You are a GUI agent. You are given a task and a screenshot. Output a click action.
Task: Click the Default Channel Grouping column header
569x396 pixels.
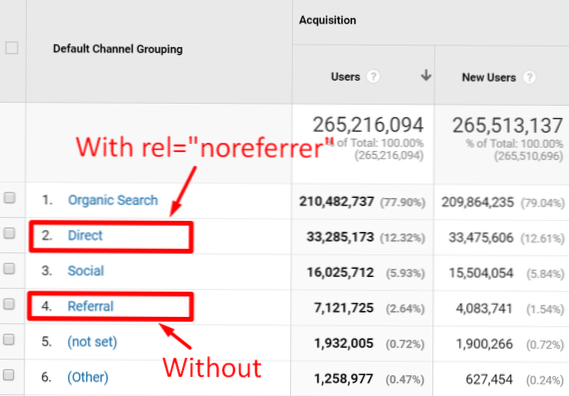pyautogui.click(x=118, y=49)
